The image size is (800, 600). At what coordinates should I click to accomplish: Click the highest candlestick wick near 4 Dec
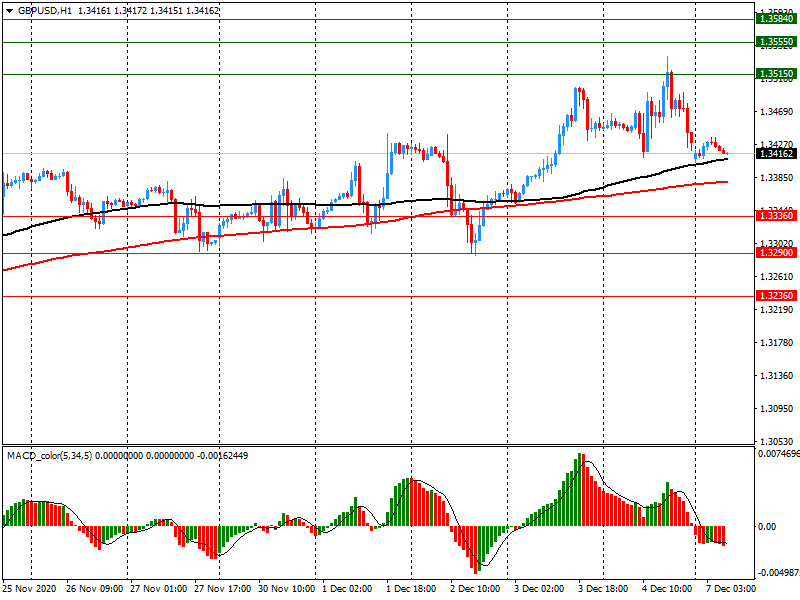(x=668, y=58)
